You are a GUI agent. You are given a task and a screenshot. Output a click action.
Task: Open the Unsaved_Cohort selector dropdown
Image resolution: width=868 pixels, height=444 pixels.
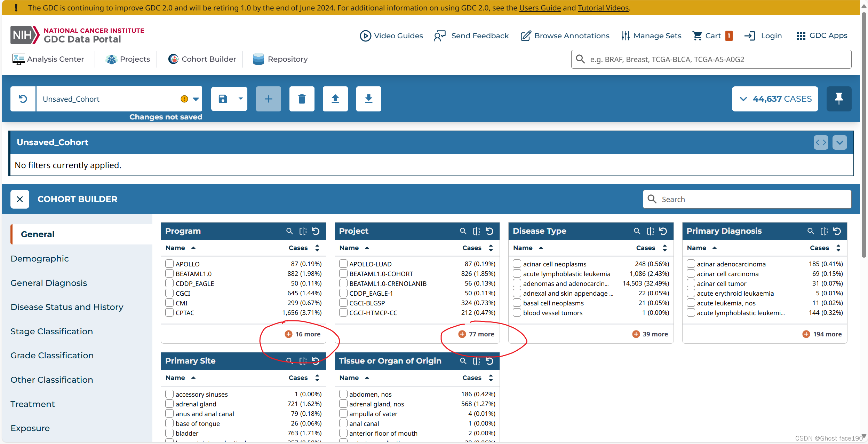click(x=196, y=99)
